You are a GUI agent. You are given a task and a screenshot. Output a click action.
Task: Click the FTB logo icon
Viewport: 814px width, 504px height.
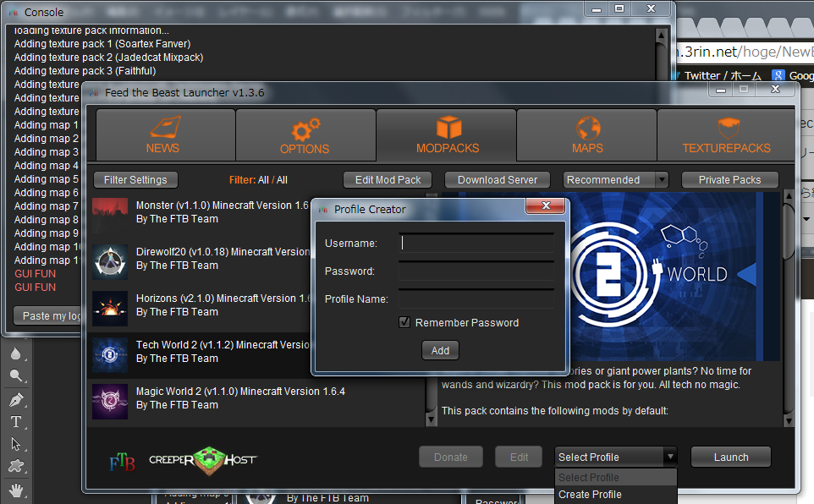click(x=122, y=461)
